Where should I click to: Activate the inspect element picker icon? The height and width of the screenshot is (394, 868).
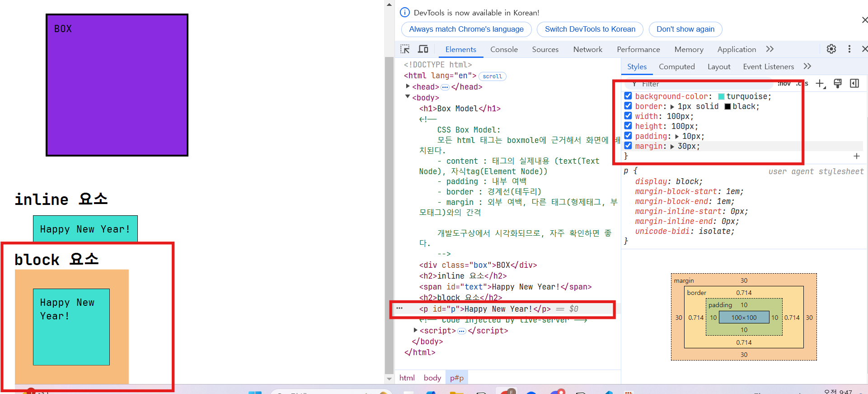[405, 49]
